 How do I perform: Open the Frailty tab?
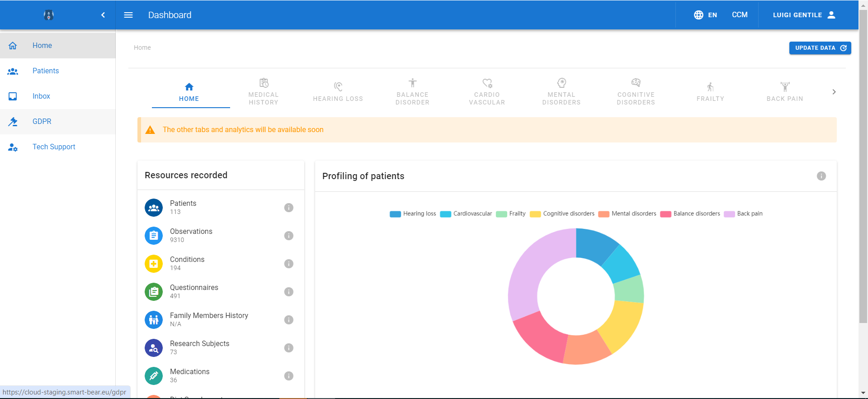tap(710, 92)
